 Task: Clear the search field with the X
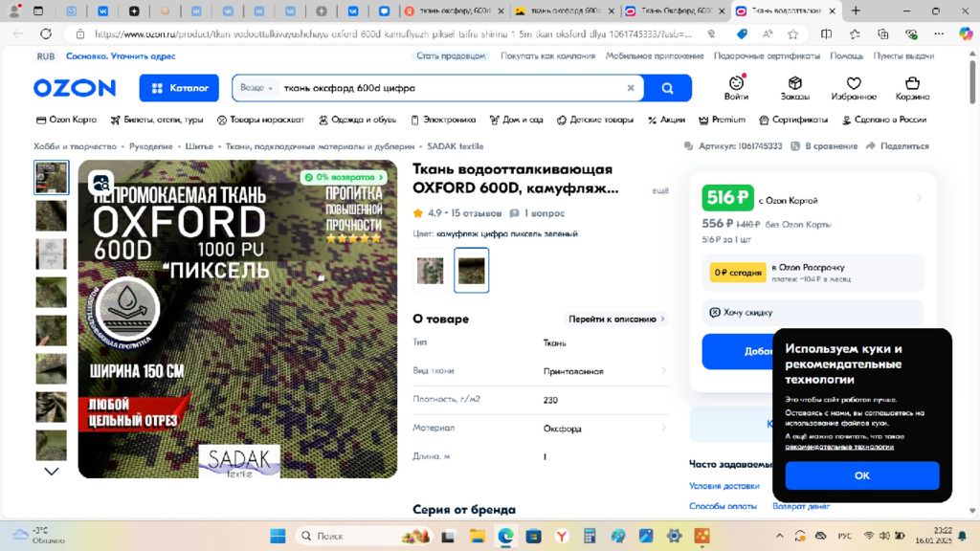click(631, 88)
